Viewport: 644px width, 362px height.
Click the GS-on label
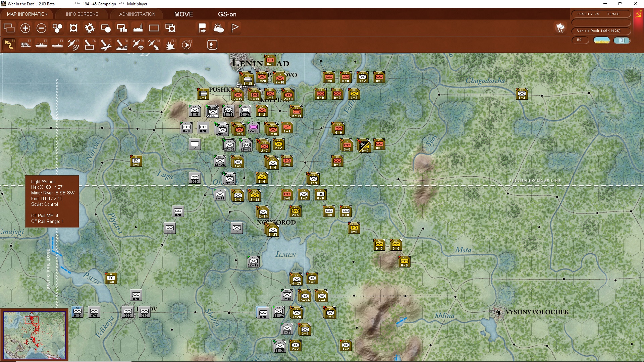pyautogui.click(x=227, y=14)
